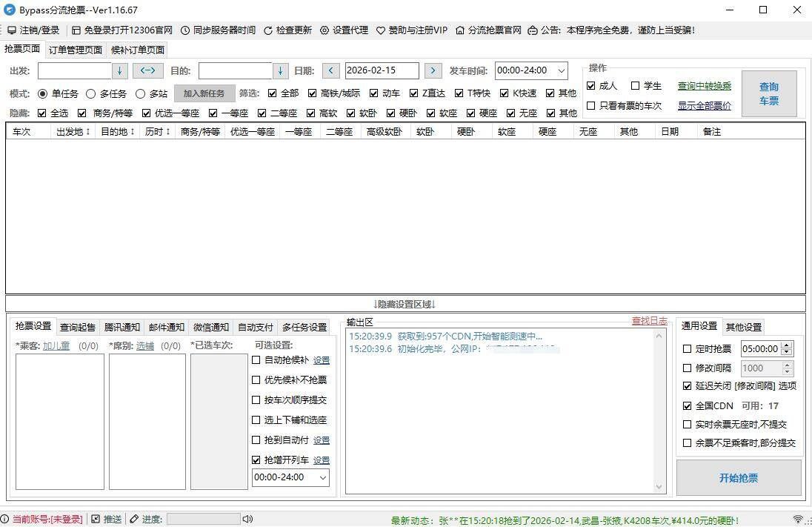Switch to the 订单管理页面 tab
This screenshot has height=527, width=812.
pos(75,50)
